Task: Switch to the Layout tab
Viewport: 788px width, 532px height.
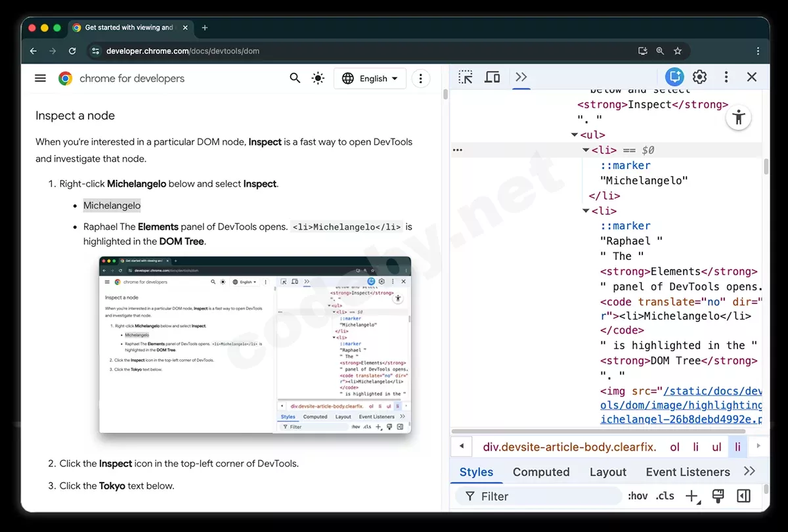Action: point(607,472)
